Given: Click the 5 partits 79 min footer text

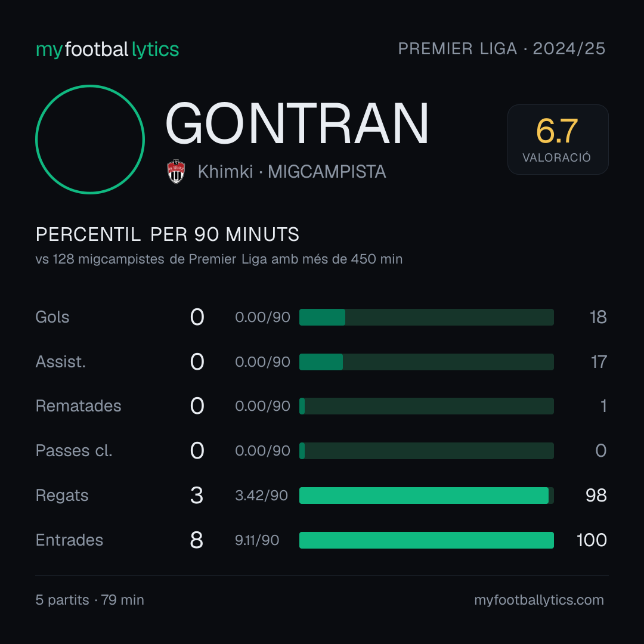Looking at the screenshot, I should 90,600.
